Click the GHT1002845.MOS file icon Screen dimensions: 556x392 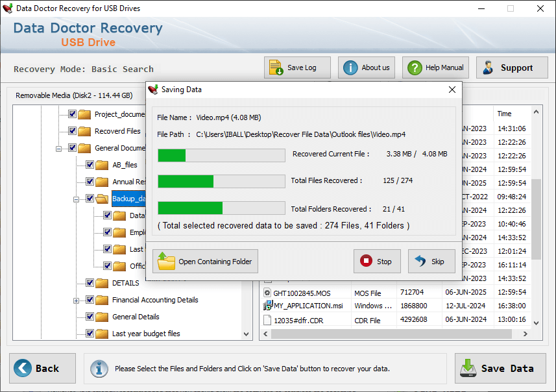tap(267, 293)
